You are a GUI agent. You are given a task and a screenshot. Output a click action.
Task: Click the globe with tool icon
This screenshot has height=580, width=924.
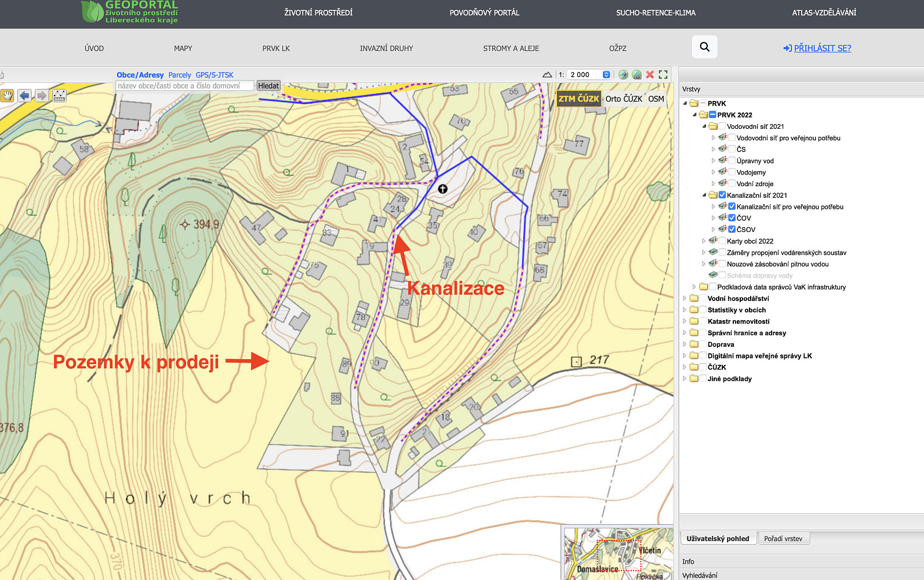[x=623, y=75]
